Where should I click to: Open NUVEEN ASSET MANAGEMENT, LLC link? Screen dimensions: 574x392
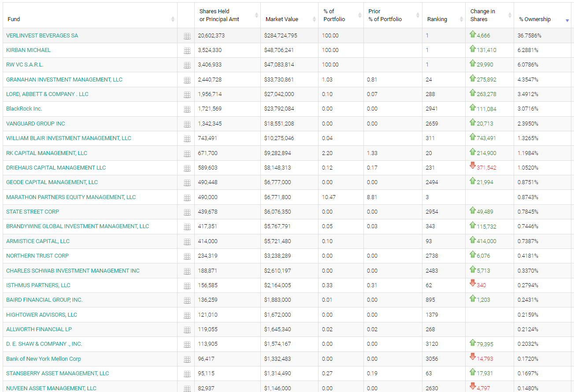point(51,388)
